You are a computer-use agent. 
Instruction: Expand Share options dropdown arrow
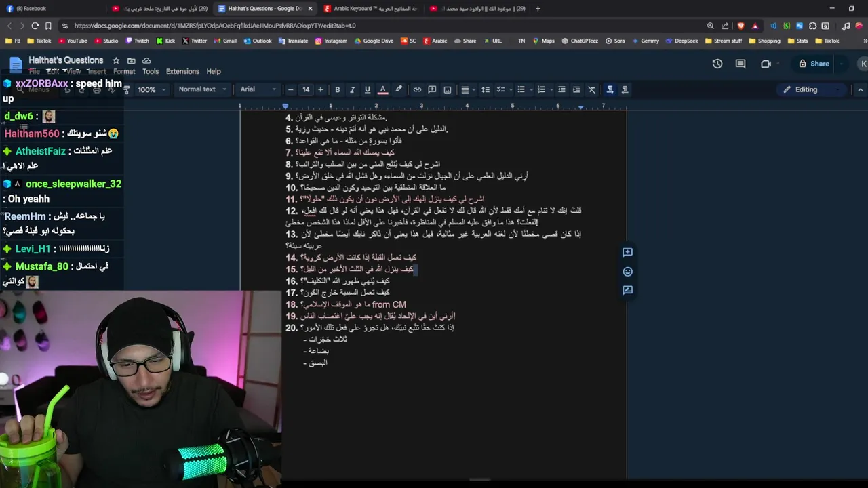tap(842, 64)
